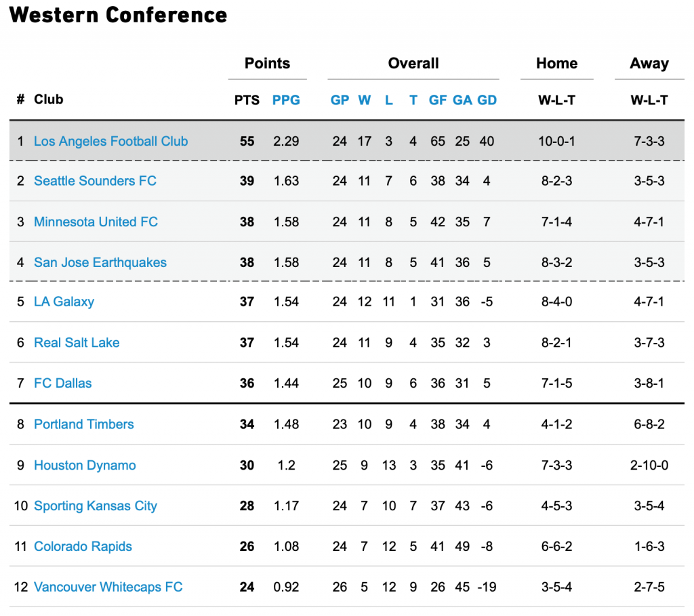The image size is (694, 616).
Task: Select FC Dallas club link
Action: (63, 384)
